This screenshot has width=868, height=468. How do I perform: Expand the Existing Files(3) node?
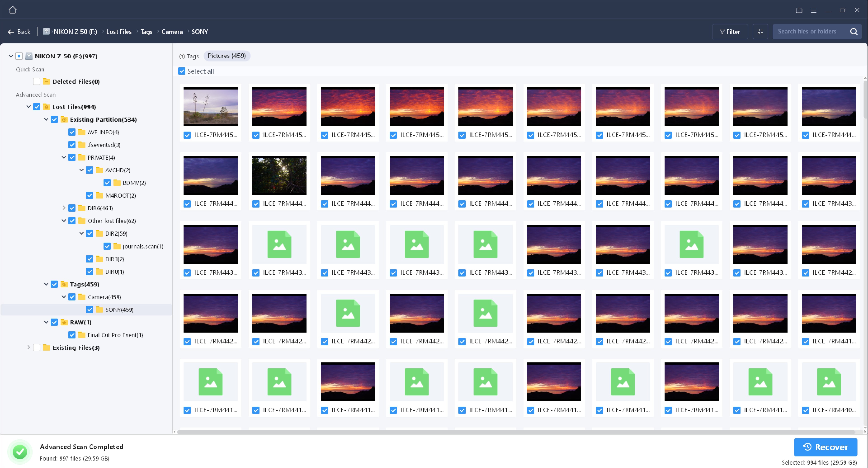pos(29,347)
